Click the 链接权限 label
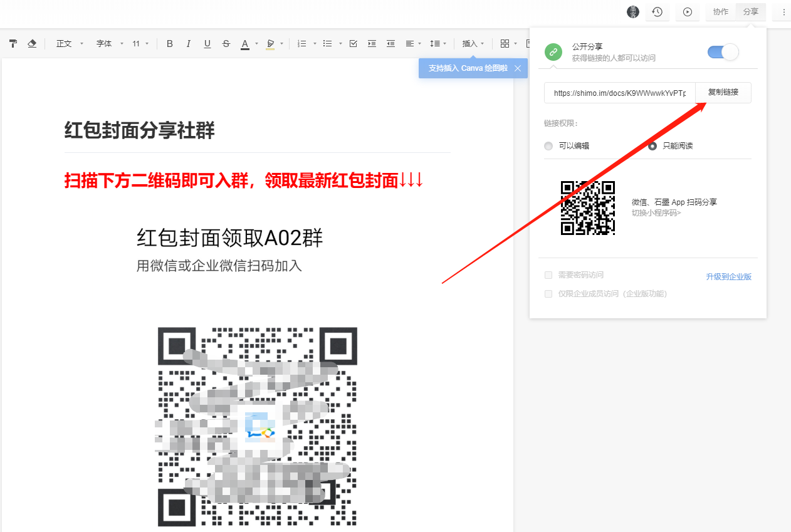This screenshot has width=791, height=532. (x=561, y=123)
